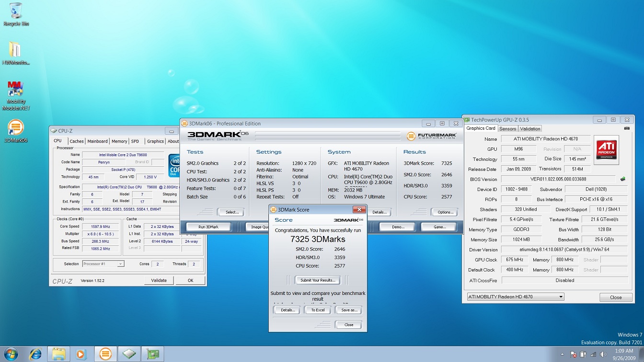Switch to the Sensors tab in GPU-Z
644x362 pixels.
507,128
